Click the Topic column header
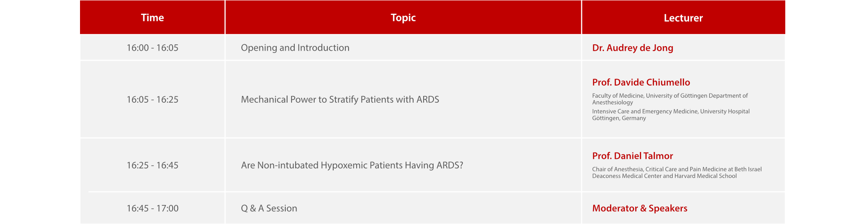Screen dimensions: 868x224 point(403,18)
